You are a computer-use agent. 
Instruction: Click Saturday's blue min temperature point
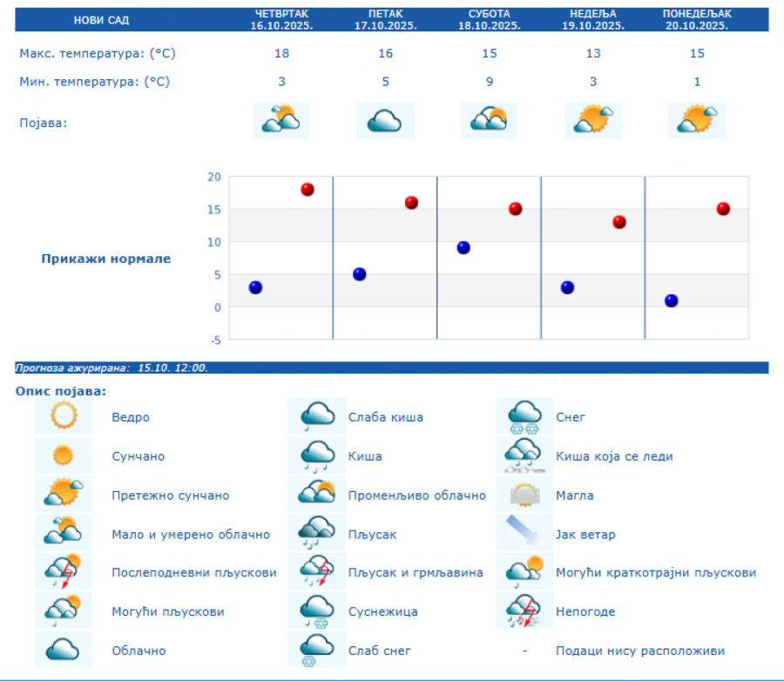tap(463, 247)
